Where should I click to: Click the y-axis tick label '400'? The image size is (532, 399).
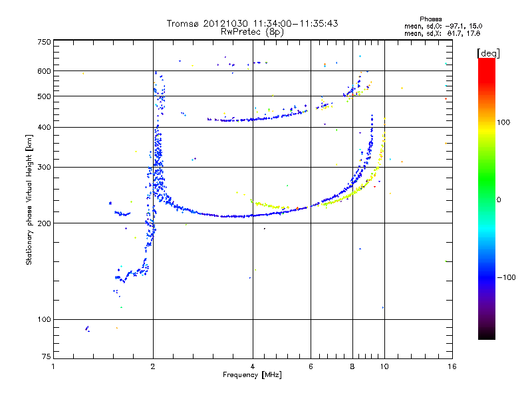(44, 127)
